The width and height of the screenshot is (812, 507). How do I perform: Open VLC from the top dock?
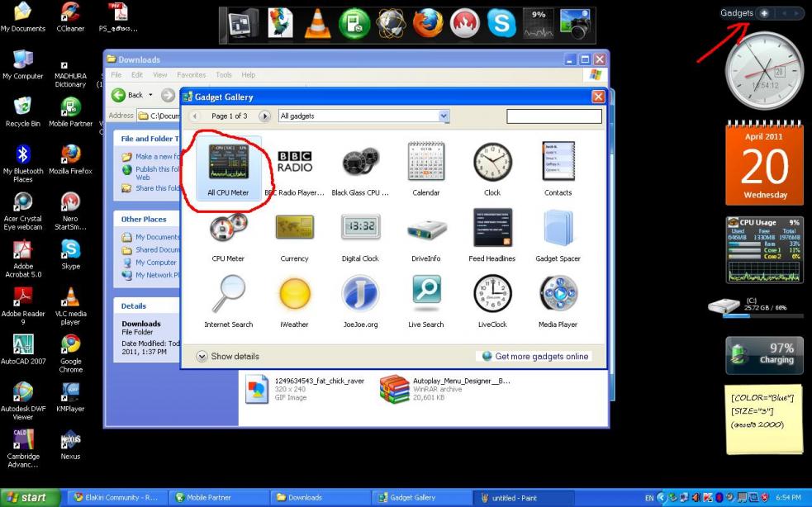click(317, 24)
